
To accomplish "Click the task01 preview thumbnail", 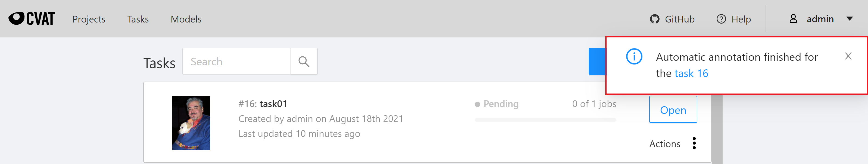I will pyautogui.click(x=191, y=123).
